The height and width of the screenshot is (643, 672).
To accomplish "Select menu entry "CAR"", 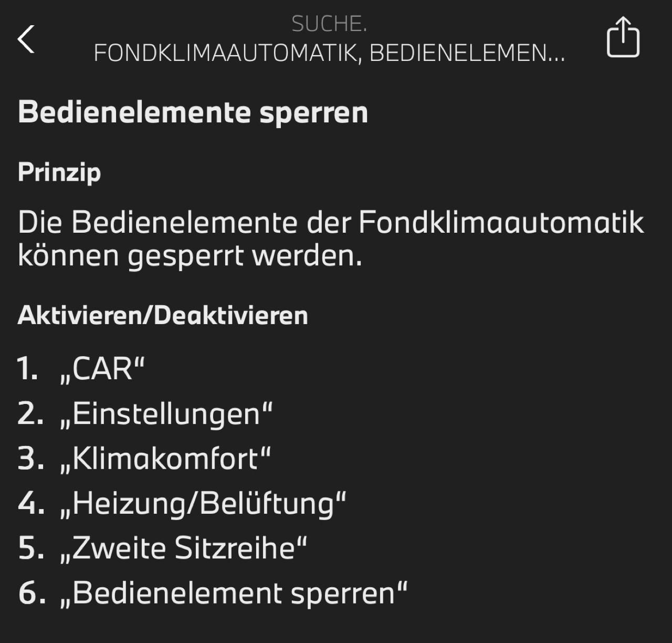I will click(103, 369).
